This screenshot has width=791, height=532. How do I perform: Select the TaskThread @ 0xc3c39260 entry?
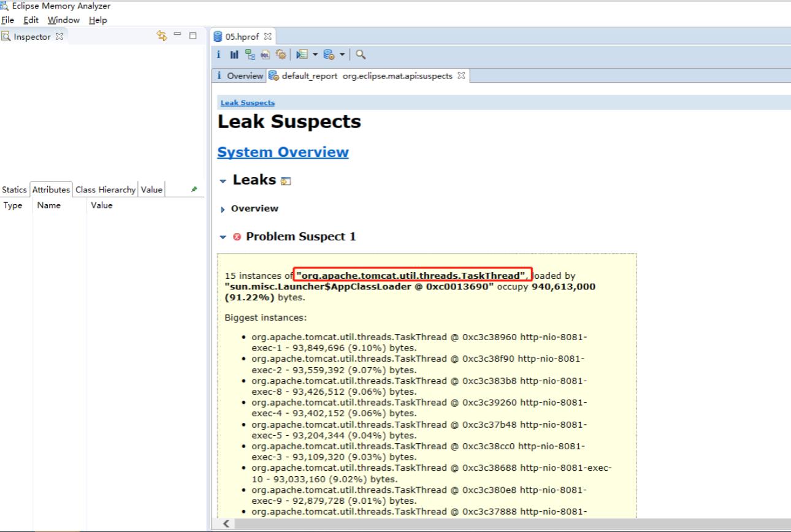(419, 408)
